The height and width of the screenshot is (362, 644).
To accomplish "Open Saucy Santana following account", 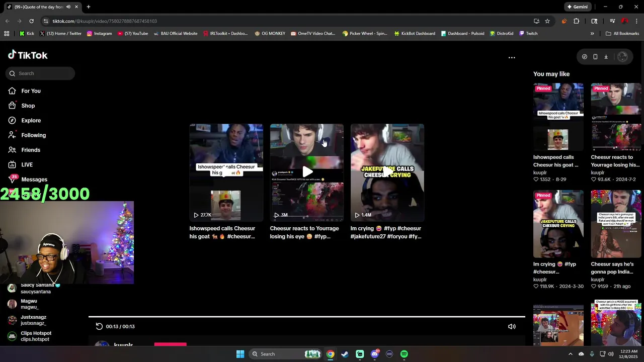I will coord(36,288).
